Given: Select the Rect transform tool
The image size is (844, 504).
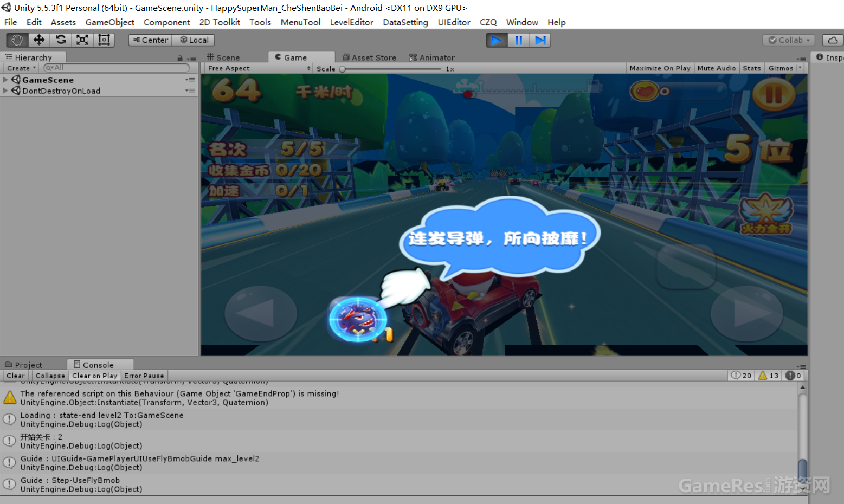Looking at the screenshot, I should (104, 40).
